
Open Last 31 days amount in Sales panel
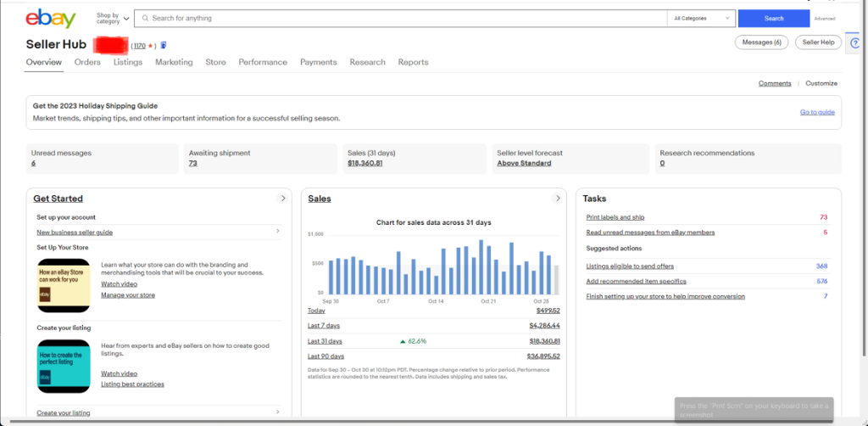point(545,341)
